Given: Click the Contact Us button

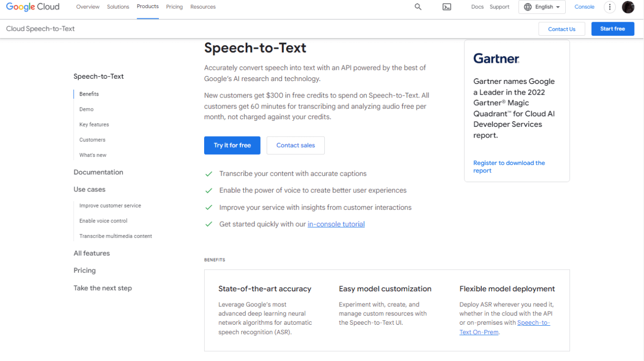Looking at the screenshot, I should click(x=561, y=29).
